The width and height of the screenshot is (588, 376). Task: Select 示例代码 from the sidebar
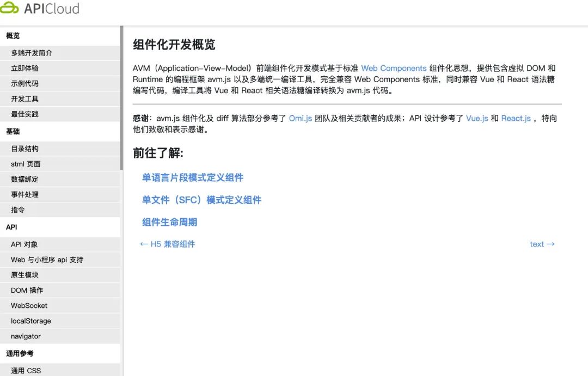pos(26,83)
